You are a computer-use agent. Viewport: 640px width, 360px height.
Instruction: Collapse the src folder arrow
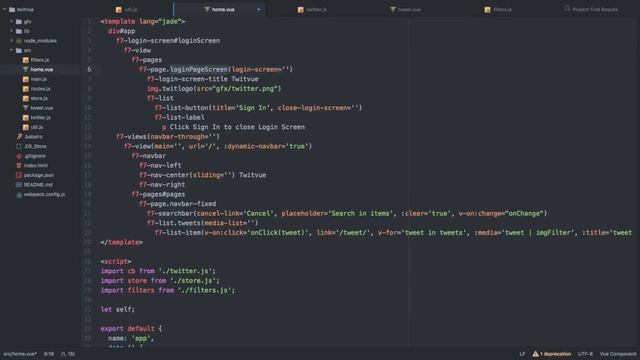(11, 50)
